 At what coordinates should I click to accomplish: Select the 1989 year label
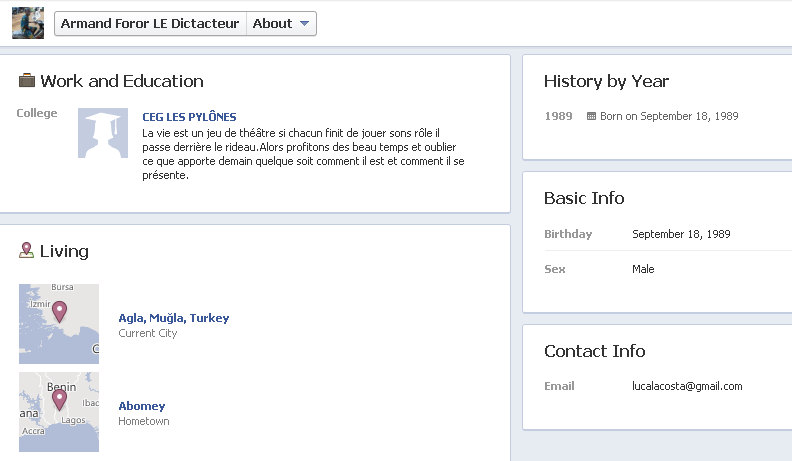558,116
